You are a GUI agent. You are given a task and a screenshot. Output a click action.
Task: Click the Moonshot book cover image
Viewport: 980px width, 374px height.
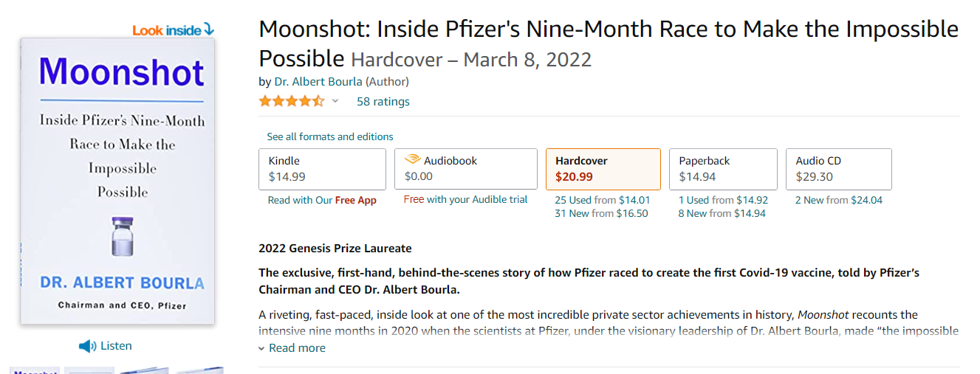117,181
